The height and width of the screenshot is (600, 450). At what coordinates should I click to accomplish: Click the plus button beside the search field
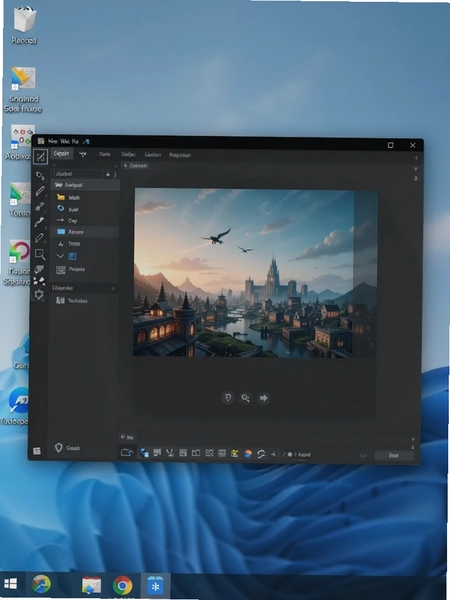click(x=108, y=174)
